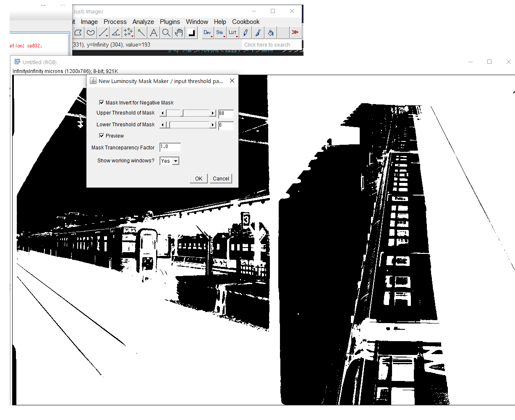This screenshot has height=420, width=515.
Task: Open the Analyze menu
Action: pyautogui.click(x=143, y=22)
